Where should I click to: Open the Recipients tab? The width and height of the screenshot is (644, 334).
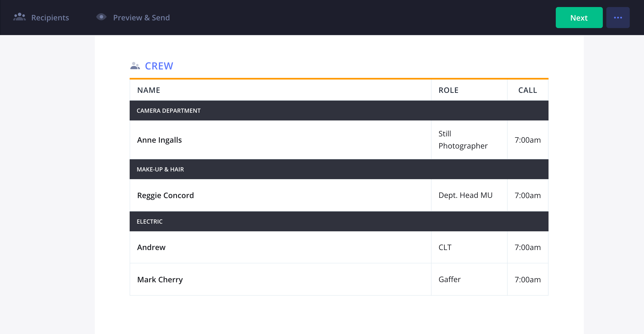pos(41,18)
